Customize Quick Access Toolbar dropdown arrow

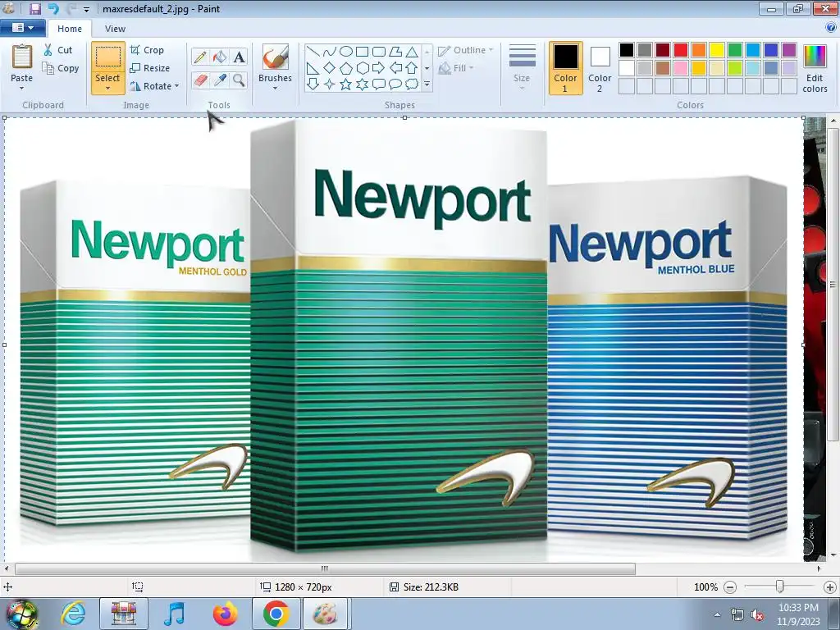86,9
